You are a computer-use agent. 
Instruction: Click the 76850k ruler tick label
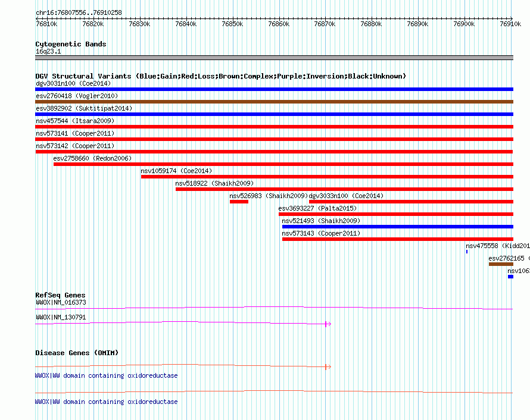click(232, 24)
